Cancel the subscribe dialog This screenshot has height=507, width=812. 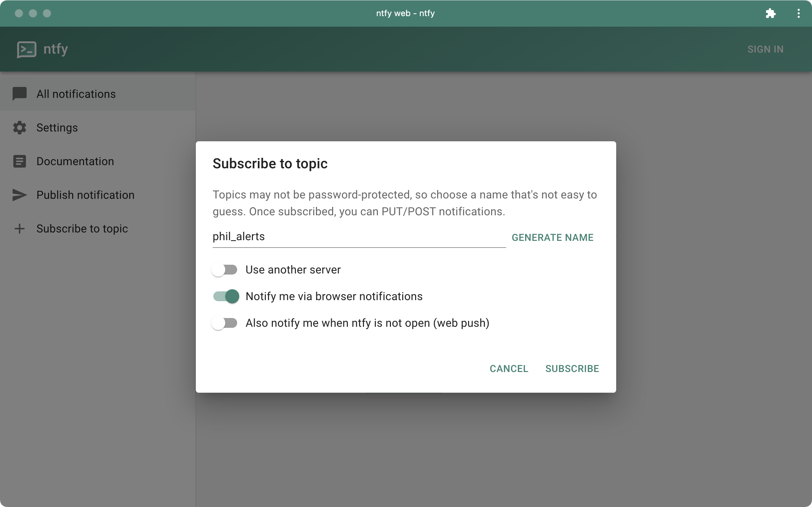pyautogui.click(x=509, y=369)
